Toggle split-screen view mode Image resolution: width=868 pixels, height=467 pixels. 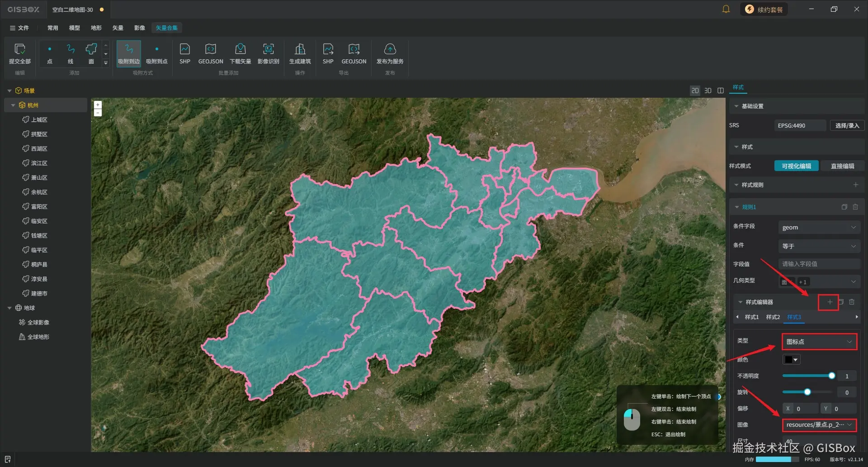point(721,91)
